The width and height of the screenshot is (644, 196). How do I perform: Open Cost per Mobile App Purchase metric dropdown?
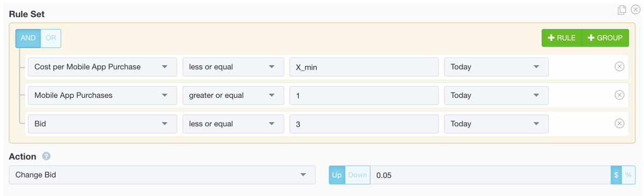click(102, 67)
